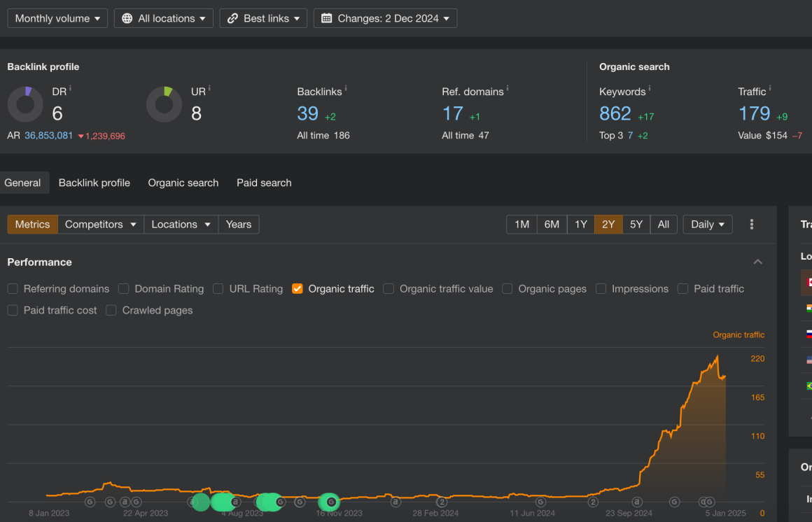
Task: Collapse the Performance panel chevron
Action: (x=757, y=262)
